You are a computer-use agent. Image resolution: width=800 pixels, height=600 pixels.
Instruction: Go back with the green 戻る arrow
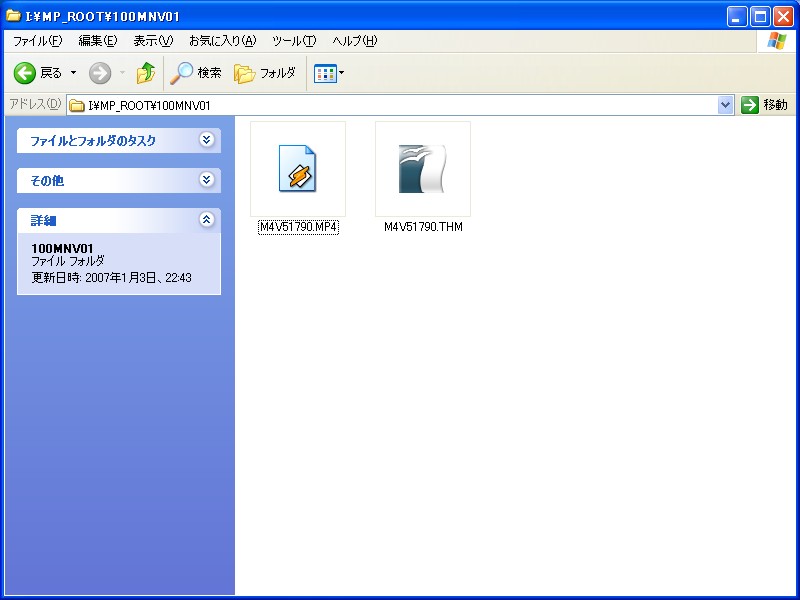38,73
